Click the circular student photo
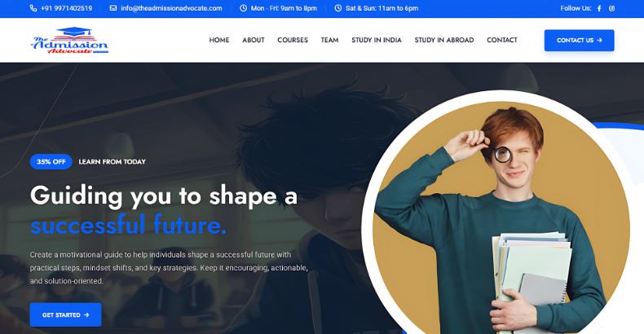The image size is (644, 334). point(501,218)
